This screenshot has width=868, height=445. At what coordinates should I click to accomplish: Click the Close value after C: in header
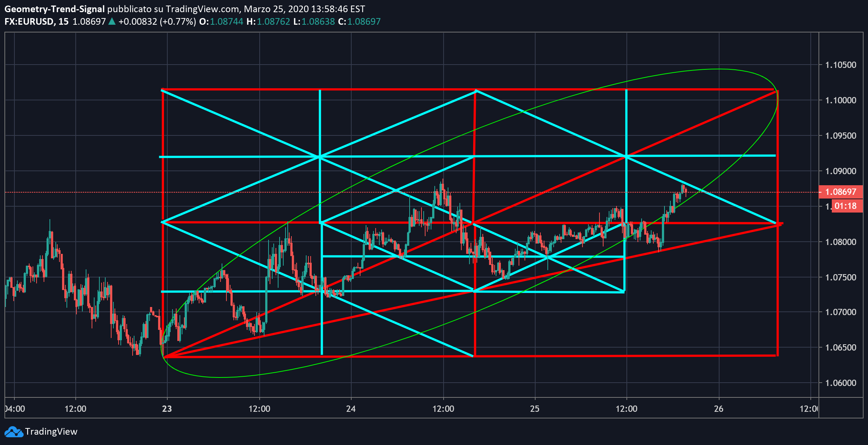pos(364,21)
